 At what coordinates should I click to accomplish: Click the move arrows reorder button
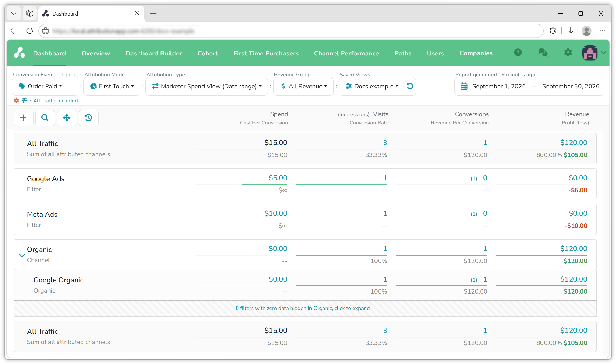[67, 118]
